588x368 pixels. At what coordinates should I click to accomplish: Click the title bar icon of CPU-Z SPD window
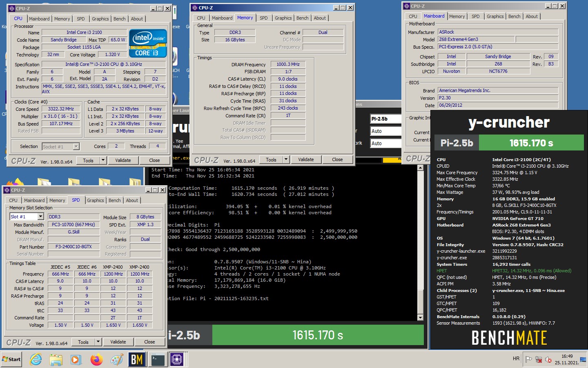click(7, 190)
